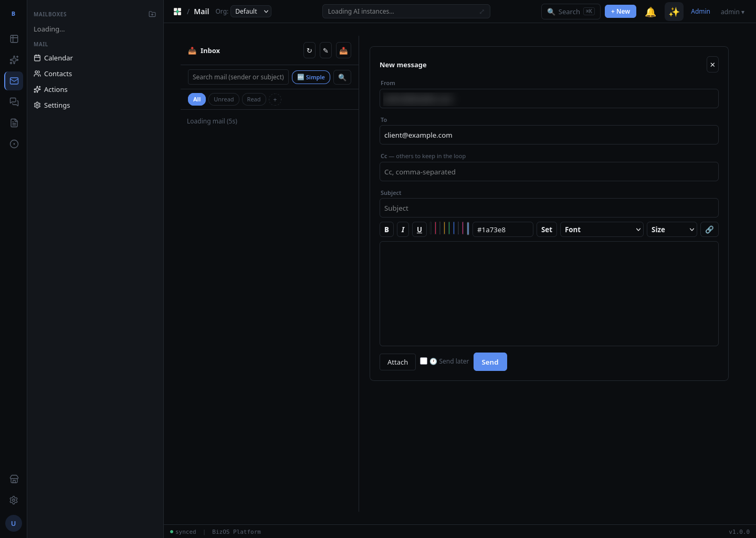Open the global Search box

(571, 12)
